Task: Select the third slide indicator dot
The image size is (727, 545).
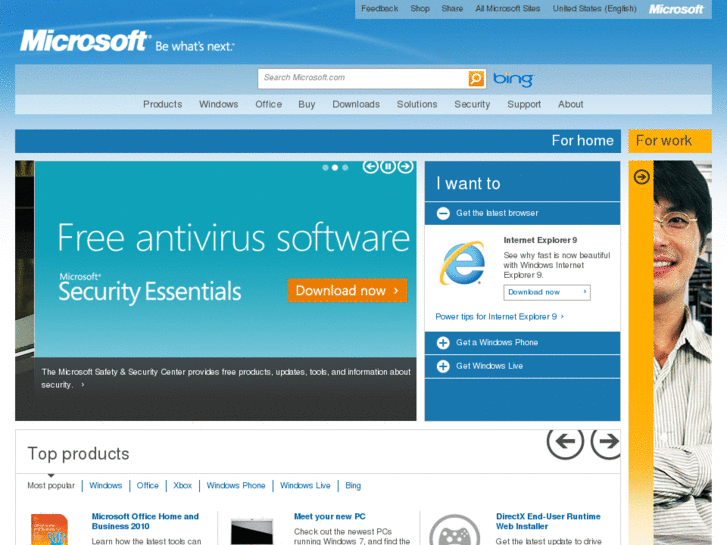Action: coord(345,168)
